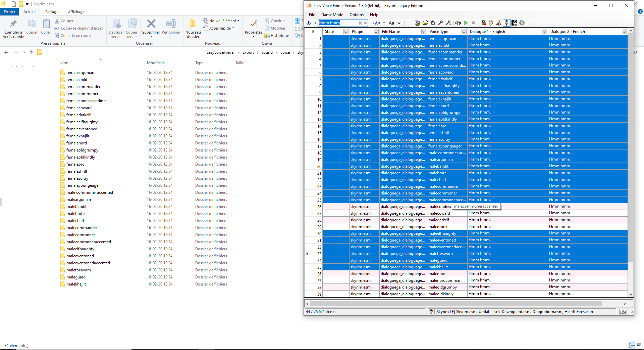
Task: Click 'sound' in the Explorer breadcrumb path
Action: (267, 52)
